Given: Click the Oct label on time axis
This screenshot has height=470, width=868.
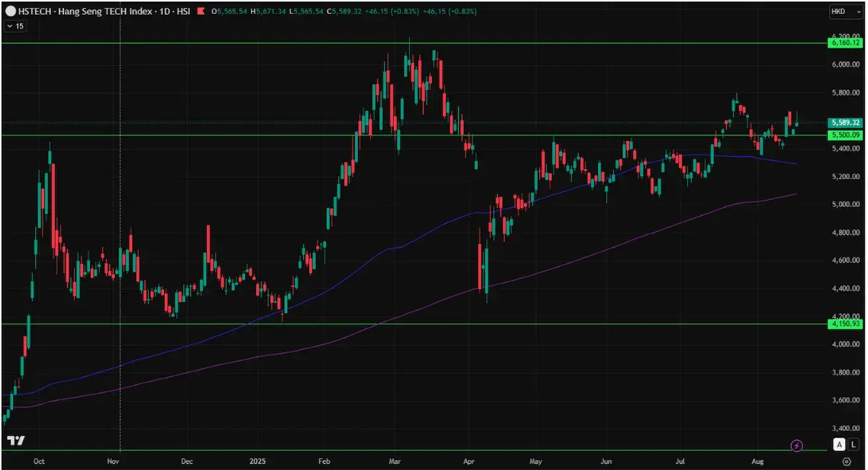Looking at the screenshot, I should [x=38, y=461].
